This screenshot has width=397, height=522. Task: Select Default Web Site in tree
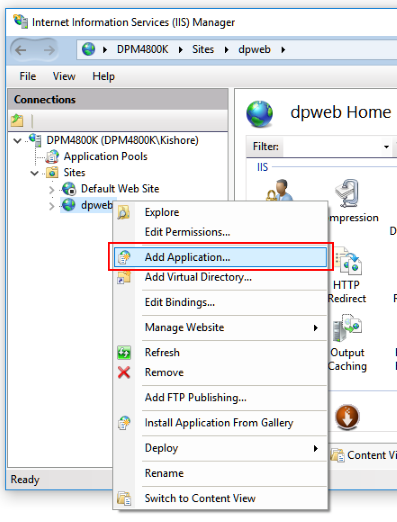click(120, 189)
